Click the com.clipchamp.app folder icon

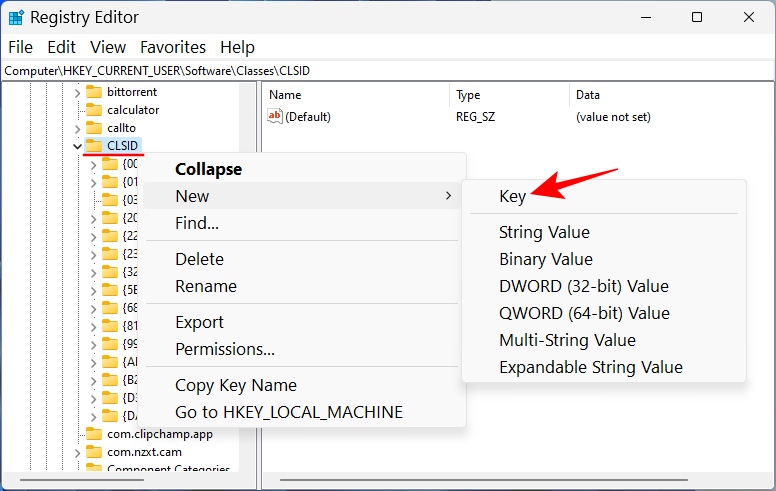point(94,434)
